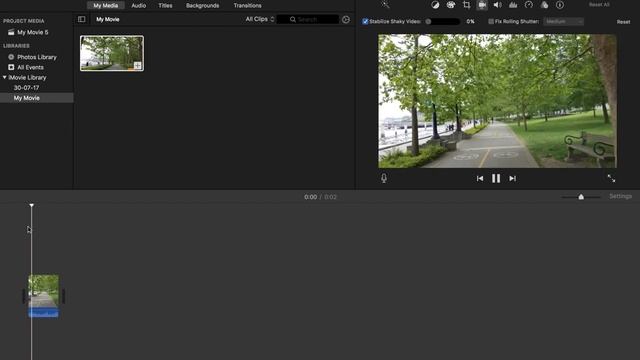This screenshot has width=640, height=360.
Task: Select the cropping tool
Action: click(467, 5)
